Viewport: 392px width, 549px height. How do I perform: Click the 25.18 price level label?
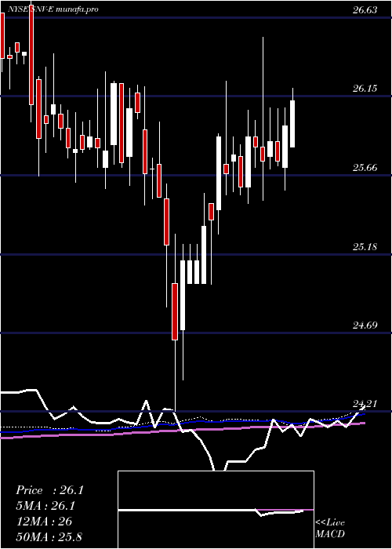365,247
